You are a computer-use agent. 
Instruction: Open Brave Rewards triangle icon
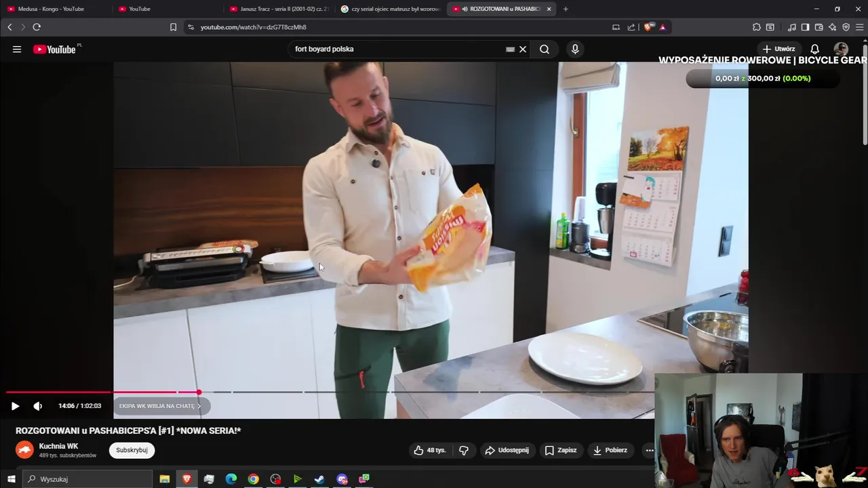[663, 27]
